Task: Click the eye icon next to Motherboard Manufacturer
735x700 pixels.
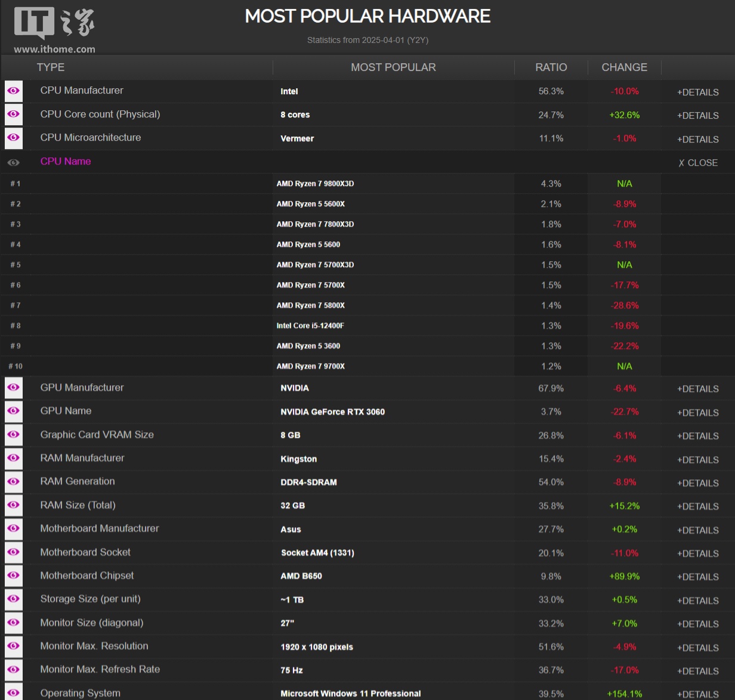Action: tap(13, 528)
